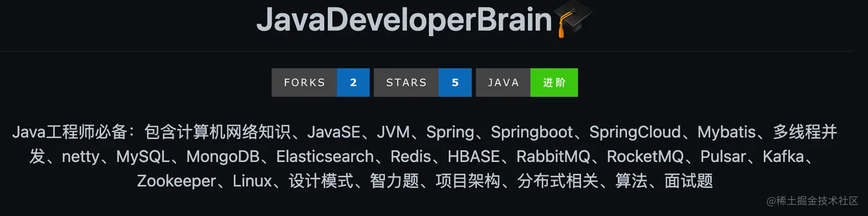Click the word 'netty' in description

(80, 156)
